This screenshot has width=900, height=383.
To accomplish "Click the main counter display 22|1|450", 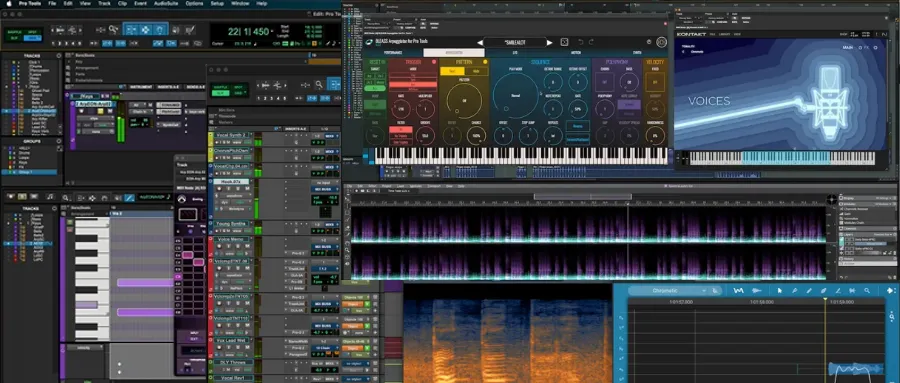I will click(248, 32).
